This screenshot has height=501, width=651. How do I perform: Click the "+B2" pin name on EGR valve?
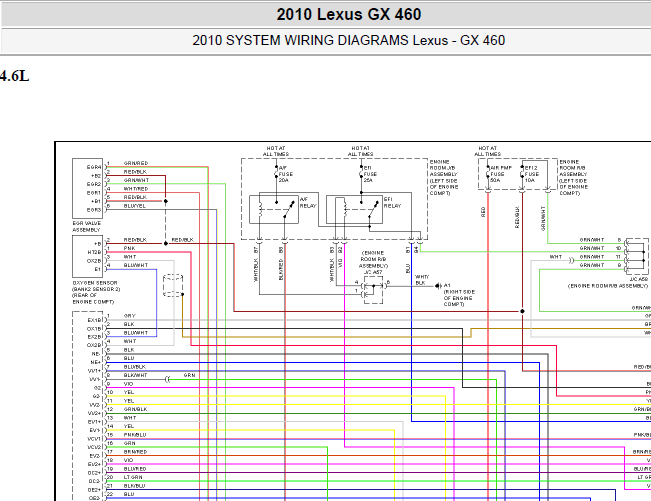pyautogui.click(x=96, y=176)
